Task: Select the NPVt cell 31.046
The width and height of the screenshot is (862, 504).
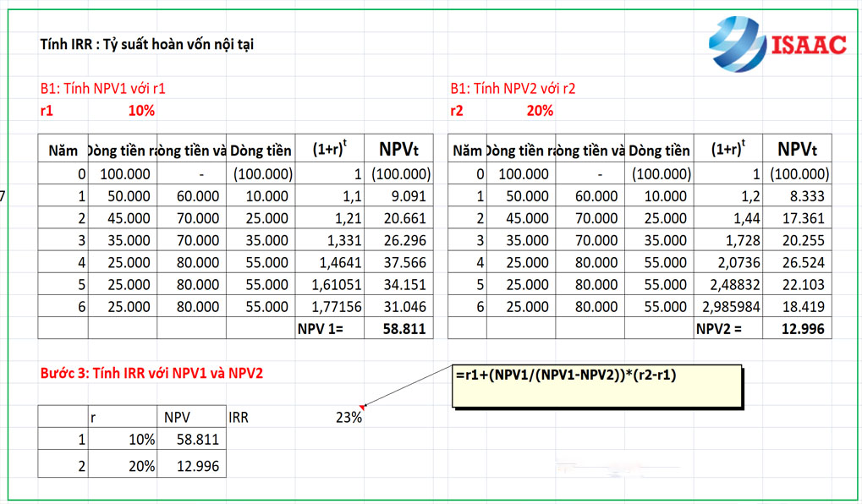Action: click(398, 306)
